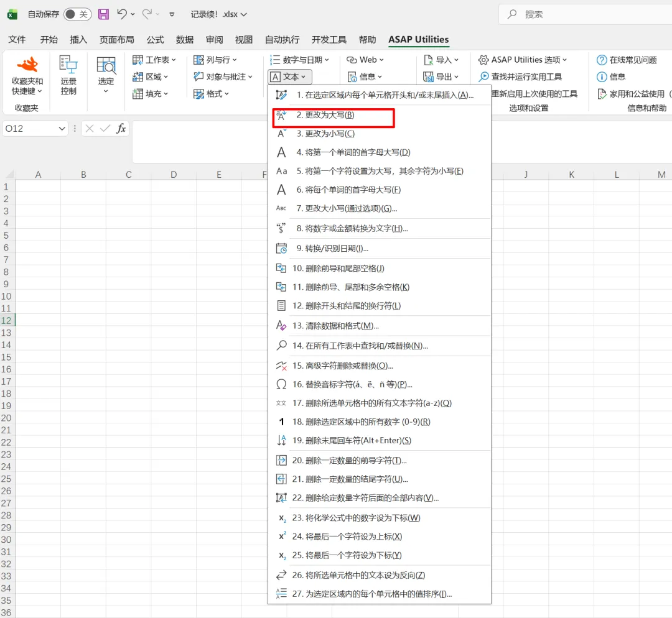Choose 3. 更改为小写(C)
This screenshot has height=618, width=672.
(380, 134)
